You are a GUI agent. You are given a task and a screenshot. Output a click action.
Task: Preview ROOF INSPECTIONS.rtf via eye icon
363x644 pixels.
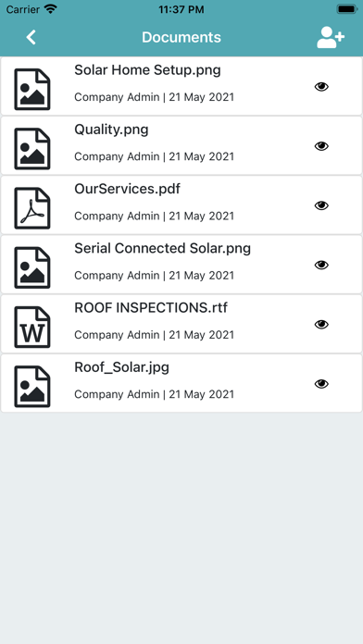click(x=321, y=325)
